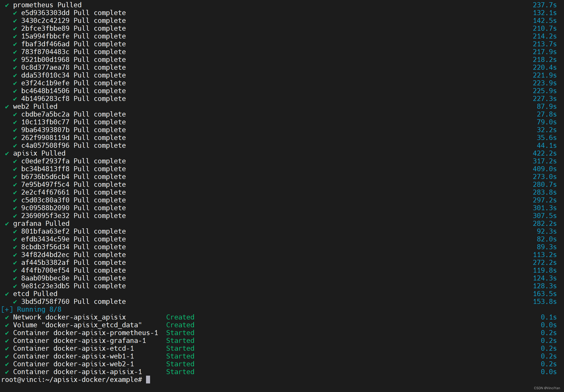Click layer hash 9521b00d1968
564x392 pixels.
45,60
